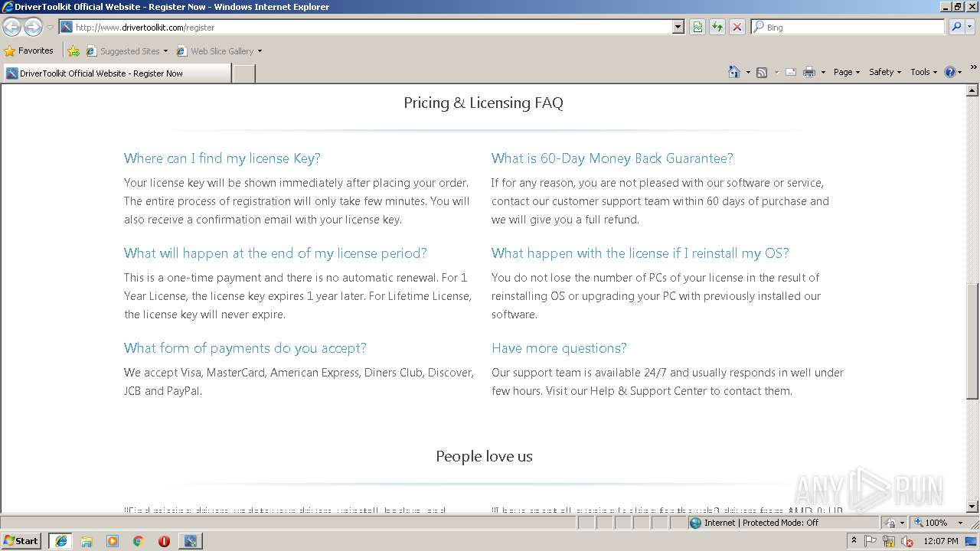Expand the Web Slice Gallery dropdown
The height and width of the screenshot is (551, 980).
click(x=260, y=51)
